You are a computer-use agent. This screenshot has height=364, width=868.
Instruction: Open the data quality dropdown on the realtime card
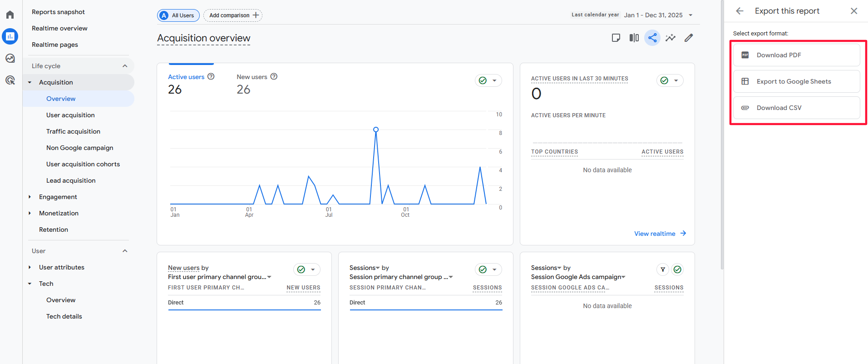(x=670, y=80)
